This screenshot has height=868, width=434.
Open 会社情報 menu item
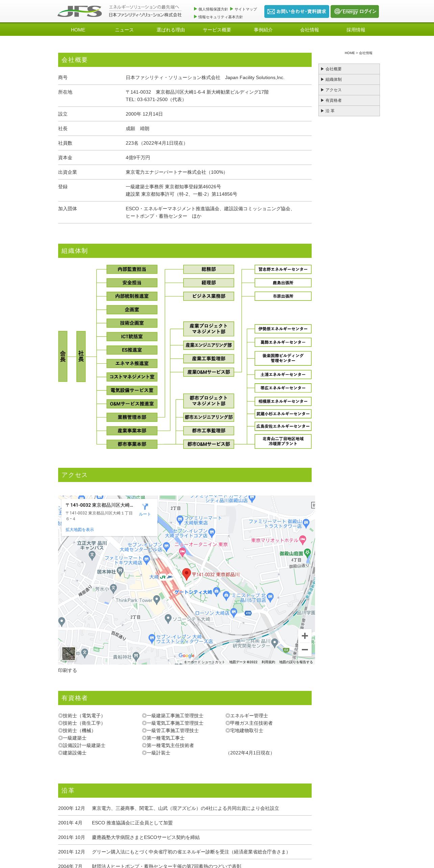click(310, 30)
